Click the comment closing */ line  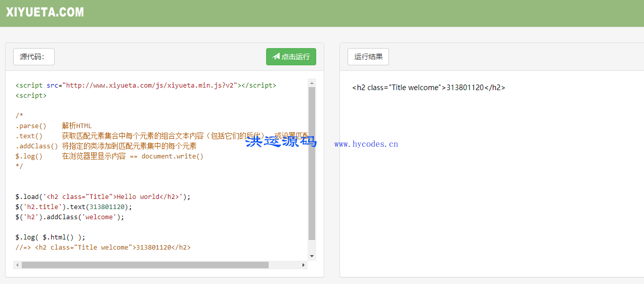[x=19, y=166]
